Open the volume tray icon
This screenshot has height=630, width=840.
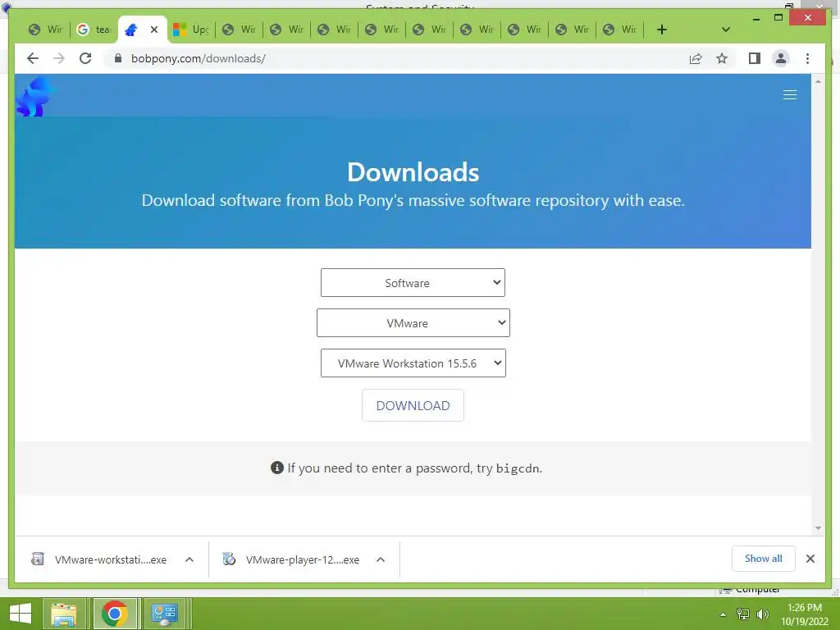762,614
